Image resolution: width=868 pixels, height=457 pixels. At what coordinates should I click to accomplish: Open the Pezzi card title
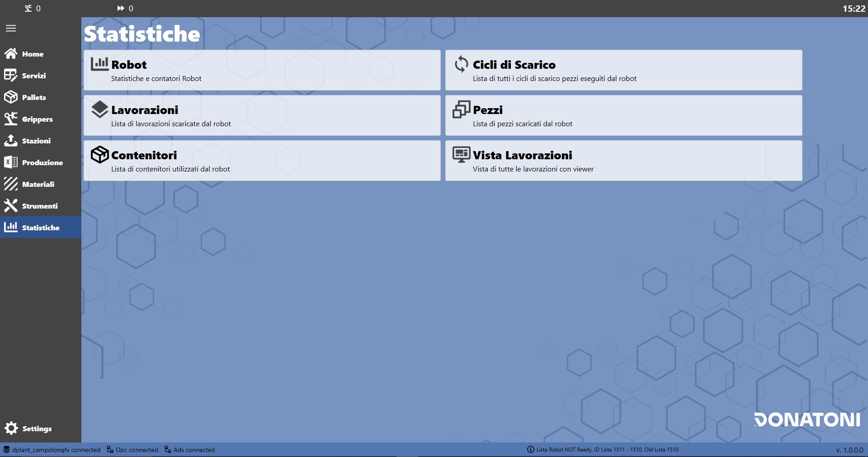click(488, 110)
